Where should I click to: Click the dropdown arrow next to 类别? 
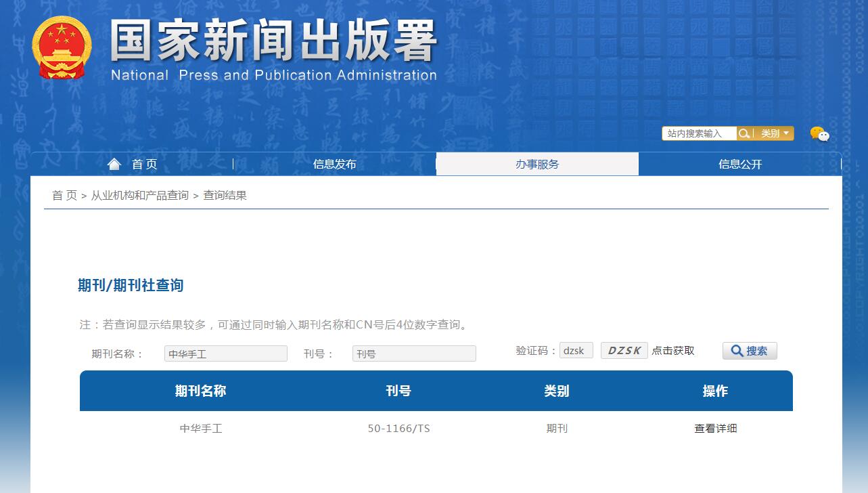click(x=787, y=133)
